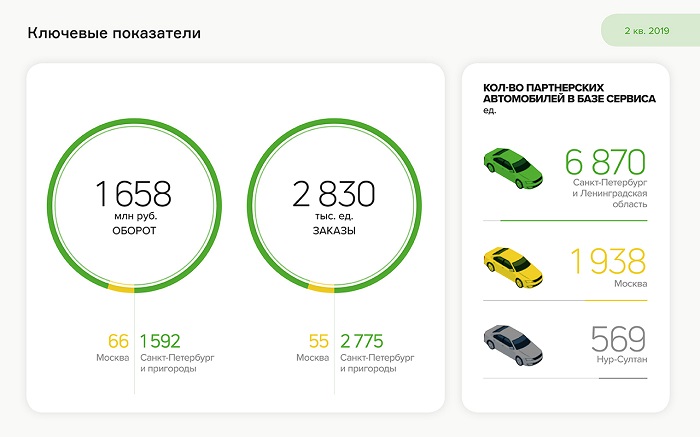This screenshot has height=437, width=700.
Task: Click the Ключевые показатели heading
Action: (x=113, y=33)
